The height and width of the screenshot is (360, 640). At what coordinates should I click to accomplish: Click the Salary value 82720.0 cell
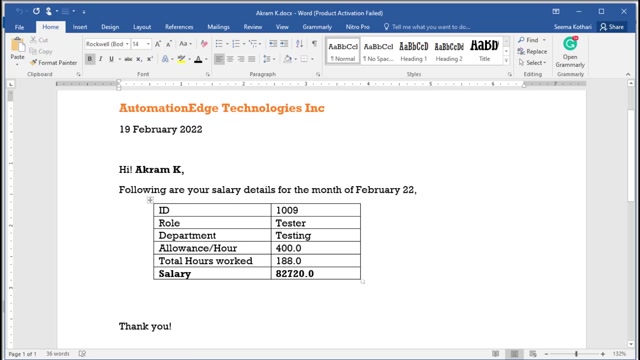pos(316,273)
